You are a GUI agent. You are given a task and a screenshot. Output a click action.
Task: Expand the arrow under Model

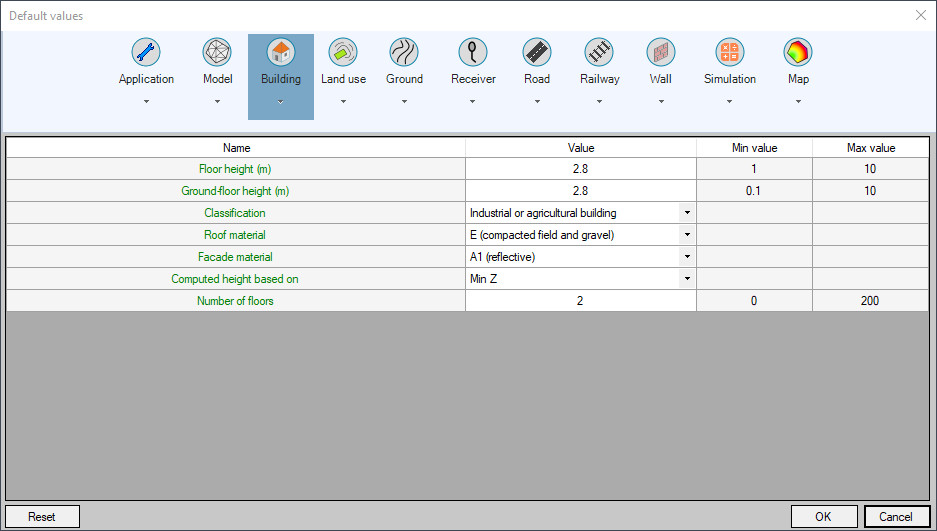point(218,102)
